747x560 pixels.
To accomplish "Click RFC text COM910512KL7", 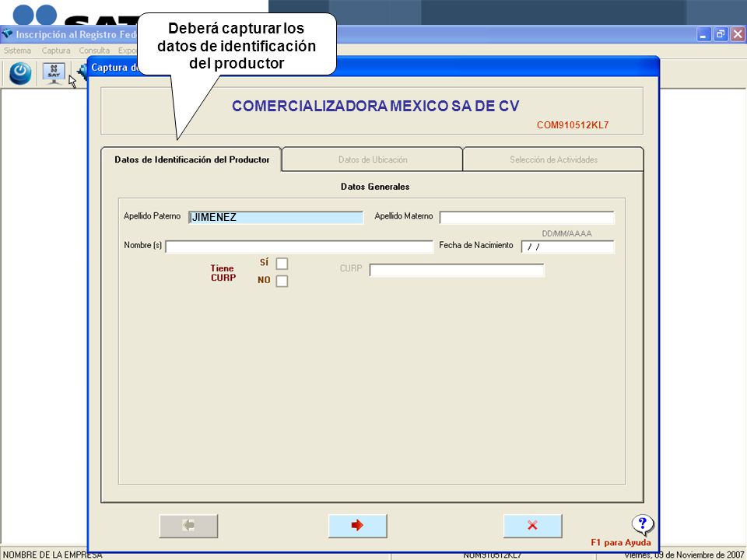I will pos(573,125).
